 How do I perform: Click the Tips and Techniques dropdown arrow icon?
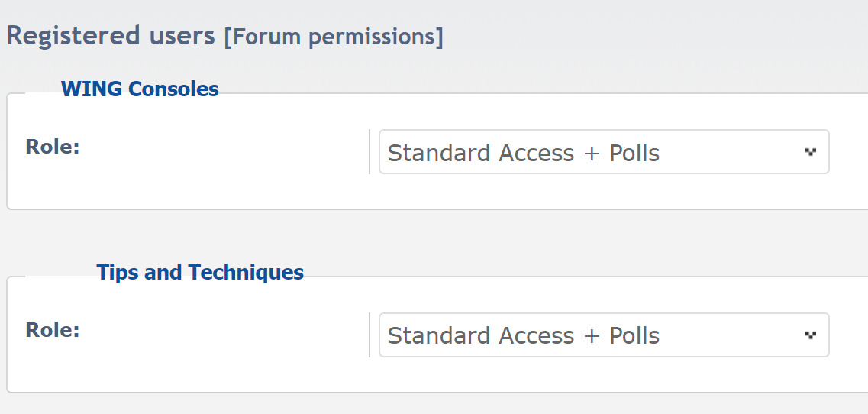tap(810, 335)
